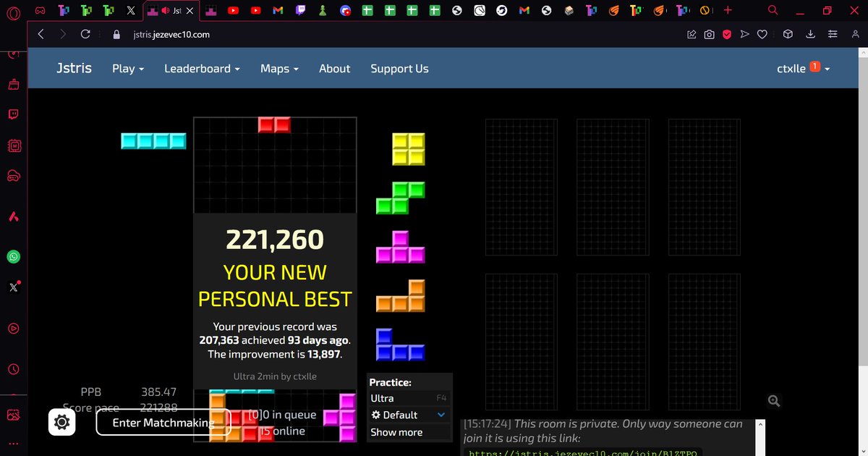Image resolution: width=868 pixels, height=456 pixels.
Task: Open the Default practice preset dropdown
Action: 409,415
